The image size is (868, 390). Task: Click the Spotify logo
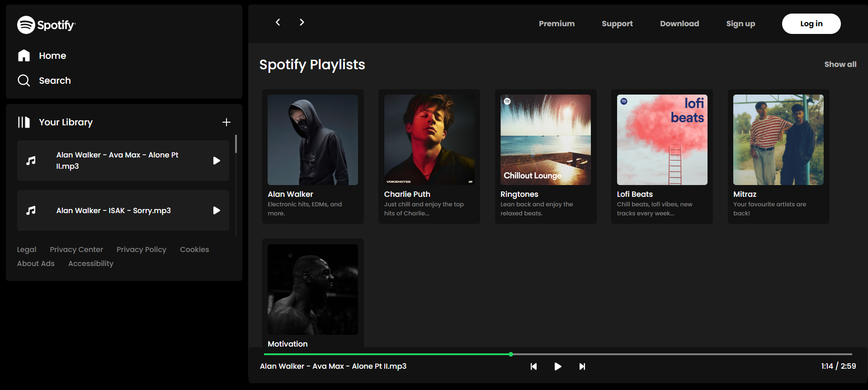point(46,25)
